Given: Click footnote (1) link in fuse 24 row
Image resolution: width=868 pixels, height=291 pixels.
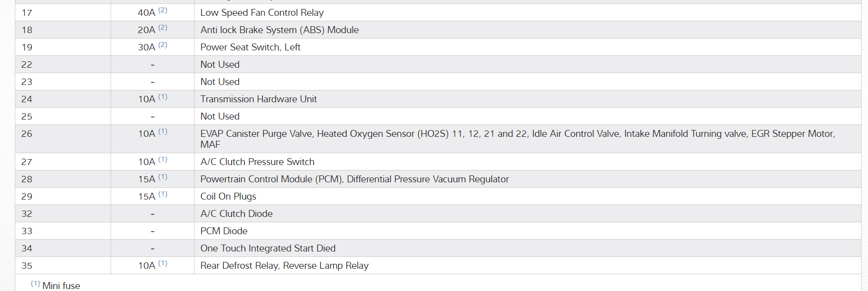Looking at the screenshot, I should (163, 97).
